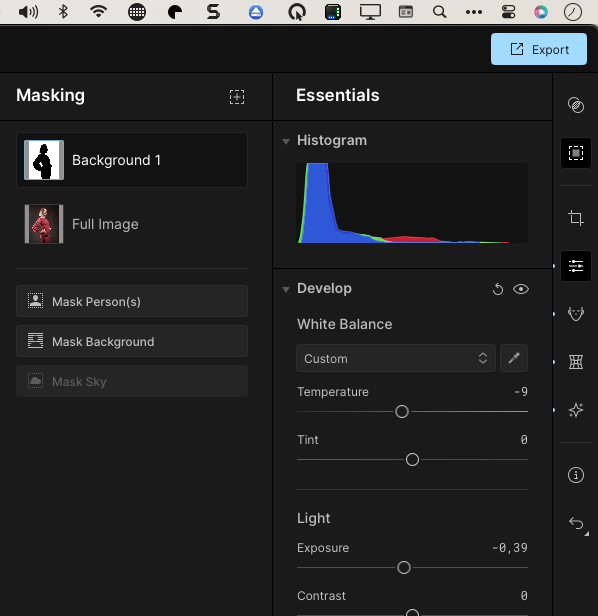Reset Develop adjustments
Viewport: 598px width, 616px height.
[x=498, y=289]
